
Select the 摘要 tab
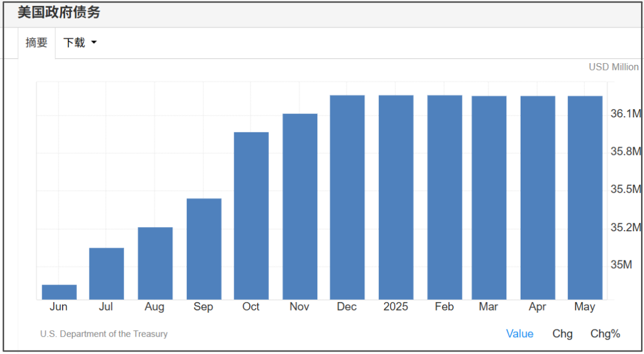pyautogui.click(x=36, y=42)
